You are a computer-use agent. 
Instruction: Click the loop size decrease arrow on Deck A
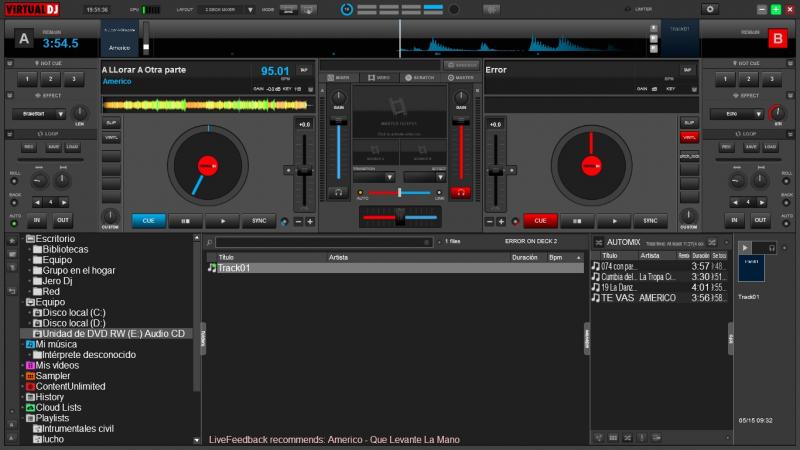37,203
